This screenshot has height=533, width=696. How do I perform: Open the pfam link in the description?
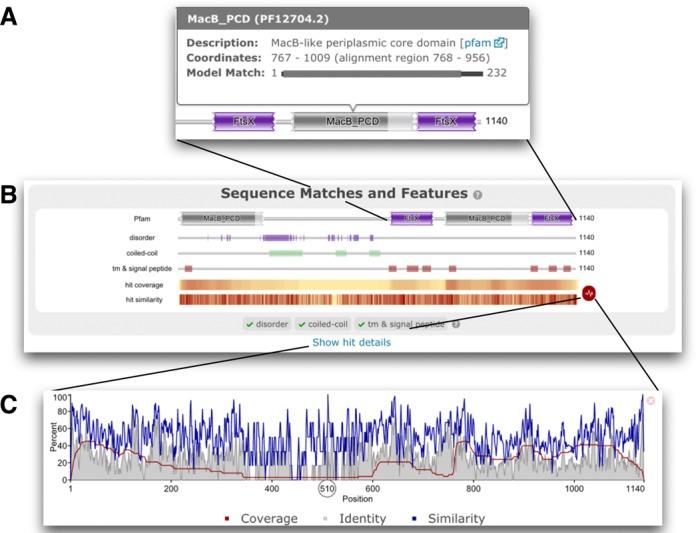(481, 44)
